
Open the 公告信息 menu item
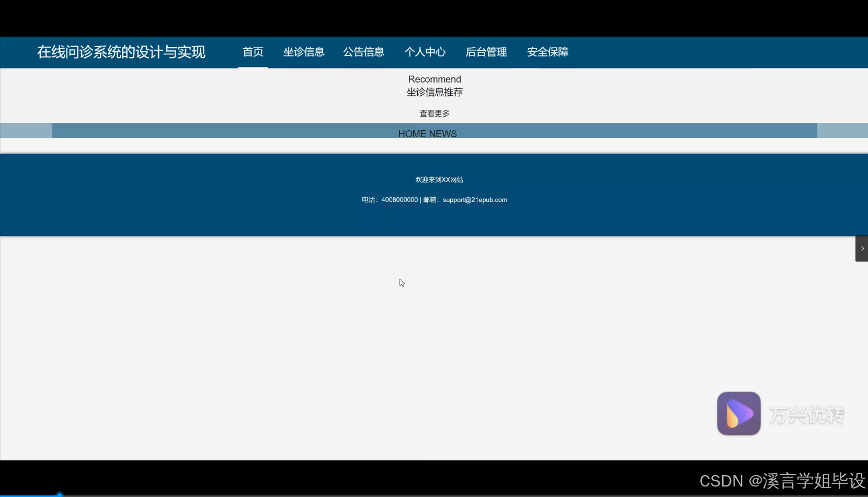[363, 52]
